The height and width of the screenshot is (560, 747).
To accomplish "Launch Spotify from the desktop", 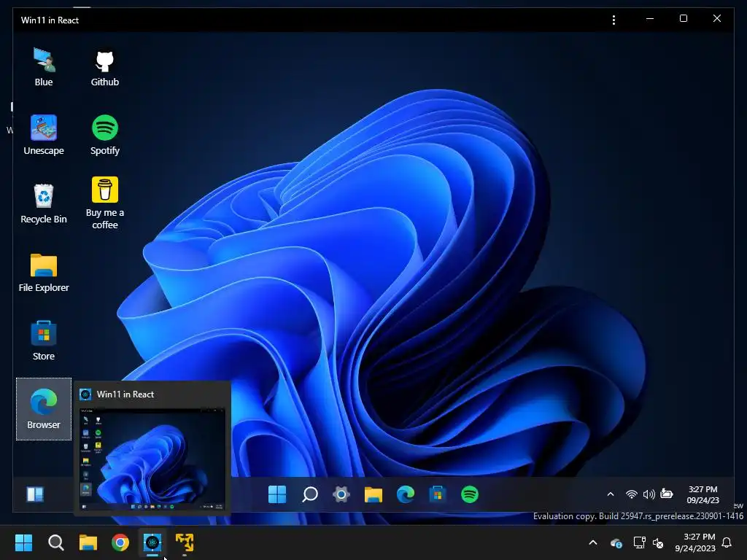I will click(x=105, y=135).
